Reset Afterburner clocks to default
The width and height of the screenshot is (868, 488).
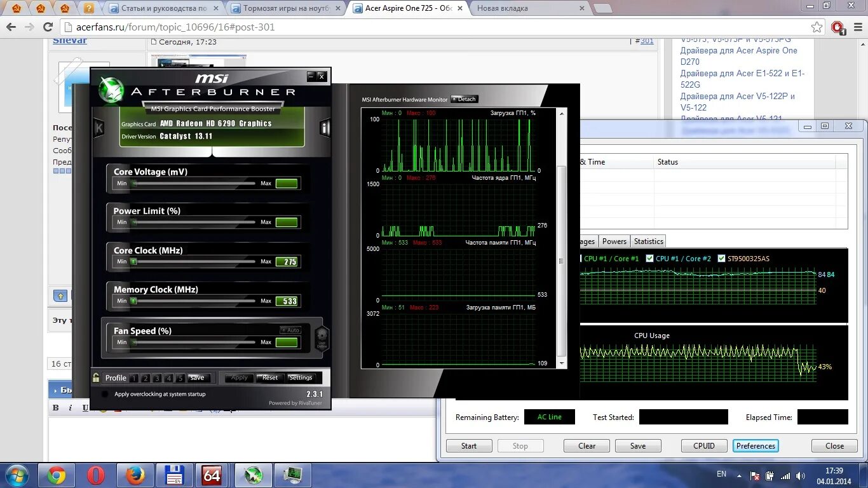point(270,377)
